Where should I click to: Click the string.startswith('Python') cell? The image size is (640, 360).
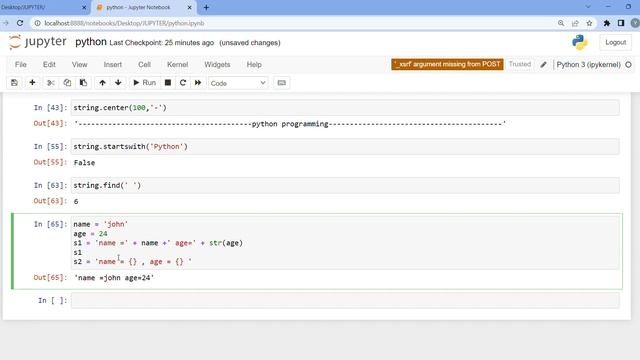click(x=345, y=147)
